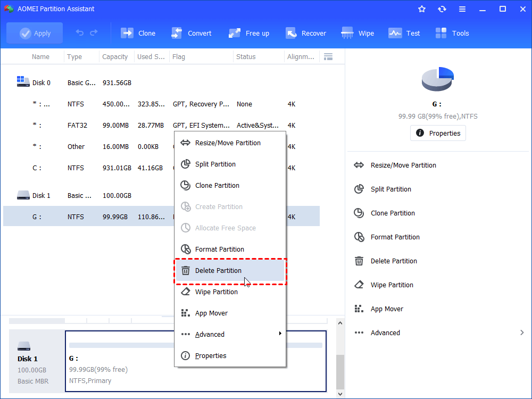Sort by Status column header
Screen dimensions: 532x399
coord(246,57)
